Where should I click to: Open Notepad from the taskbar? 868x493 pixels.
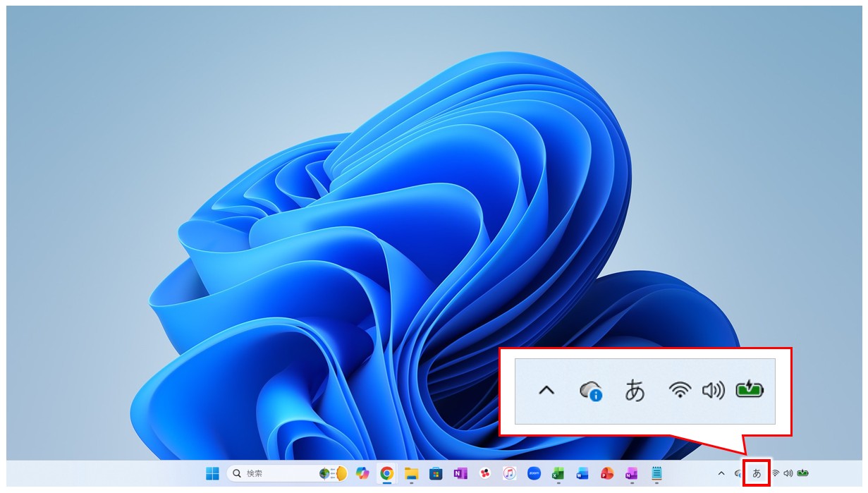(x=656, y=473)
